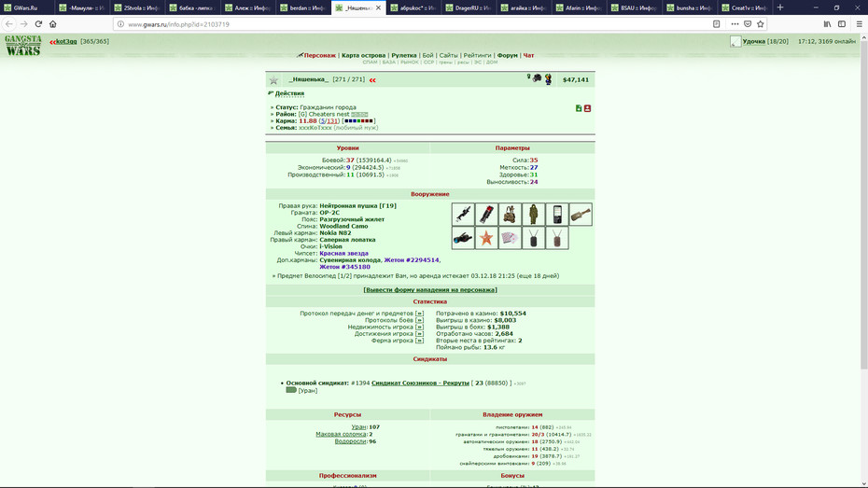Bookmark this page with star icon

point(760,23)
